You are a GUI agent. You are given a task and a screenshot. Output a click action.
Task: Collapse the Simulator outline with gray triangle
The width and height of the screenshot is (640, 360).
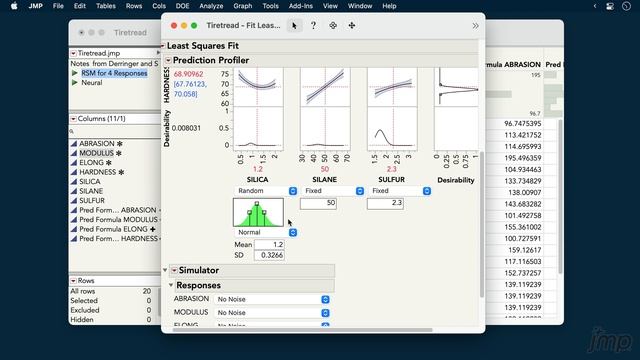point(165,270)
